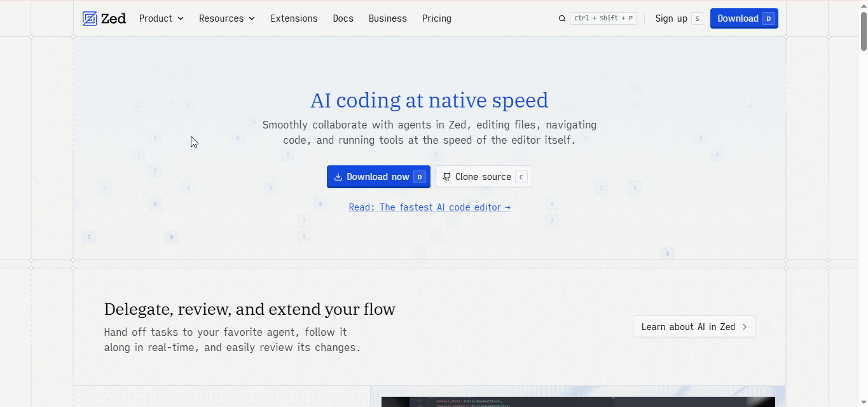Open the Business page
This screenshot has width=868, height=407.
pyautogui.click(x=387, y=18)
